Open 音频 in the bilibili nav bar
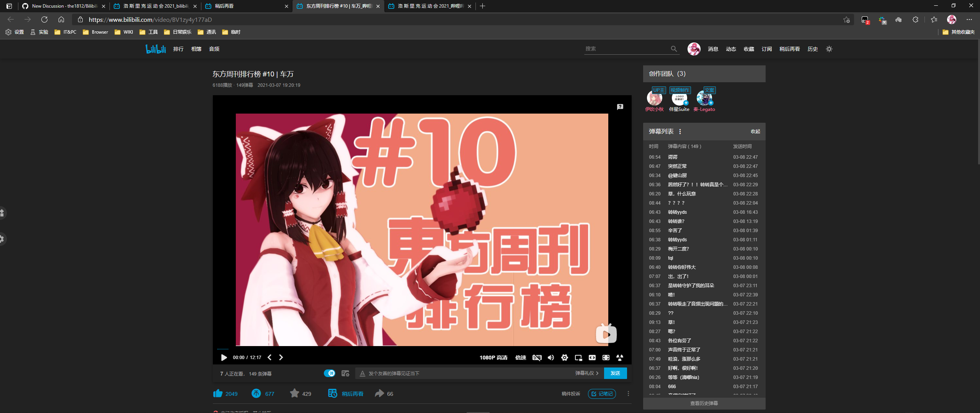Viewport: 980px width, 413px height. [x=214, y=49]
